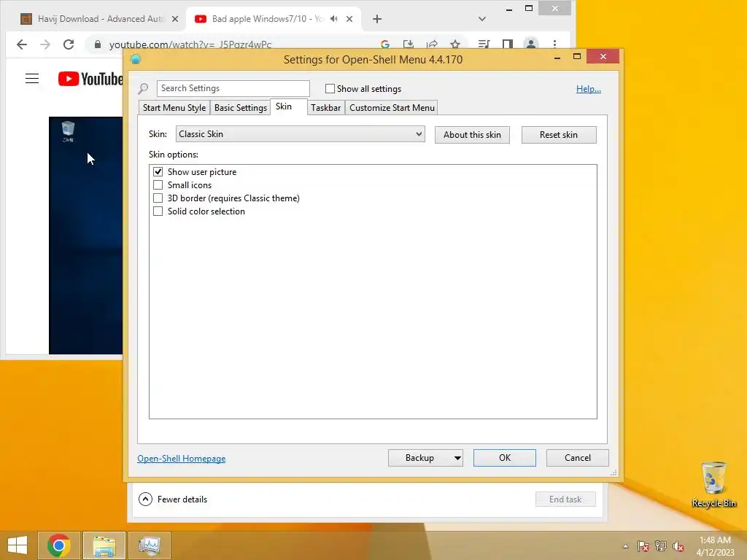Collapse Task Manager with Fewer details
The width and height of the screenshot is (747, 560).
point(173,499)
